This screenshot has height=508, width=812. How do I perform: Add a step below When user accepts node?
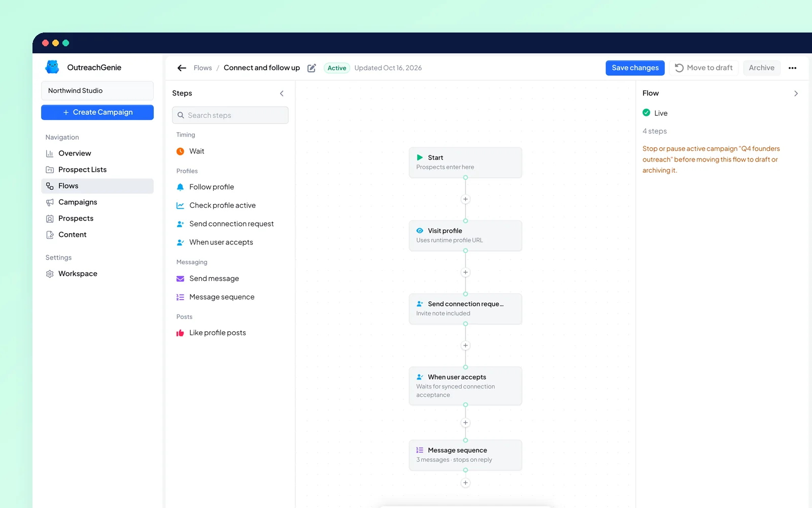[465, 423]
